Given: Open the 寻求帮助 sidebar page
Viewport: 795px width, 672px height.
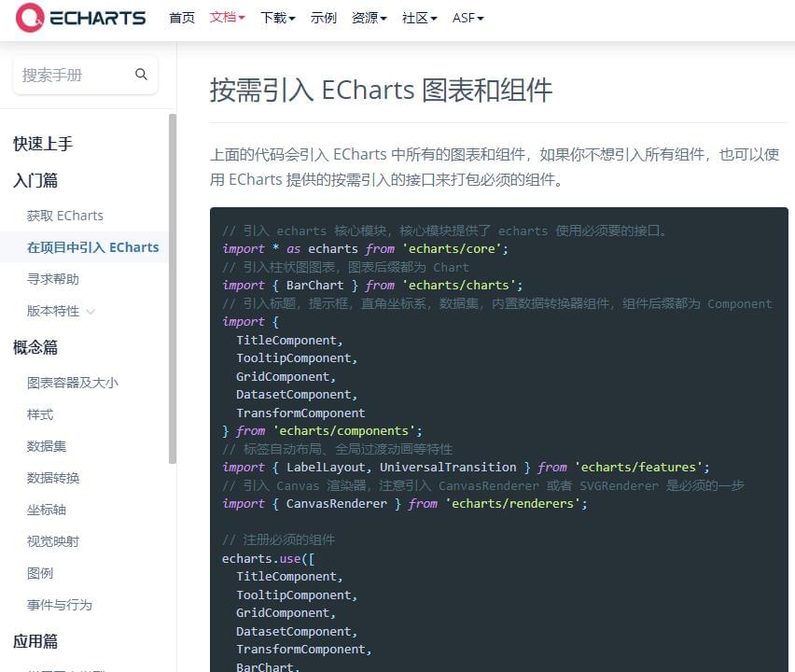Looking at the screenshot, I should pos(53,279).
